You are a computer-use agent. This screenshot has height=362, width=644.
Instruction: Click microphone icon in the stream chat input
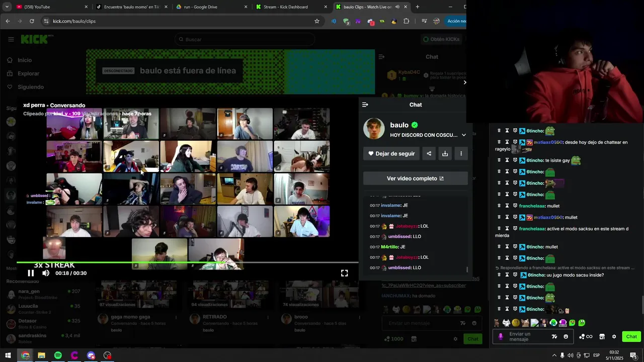(x=501, y=336)
